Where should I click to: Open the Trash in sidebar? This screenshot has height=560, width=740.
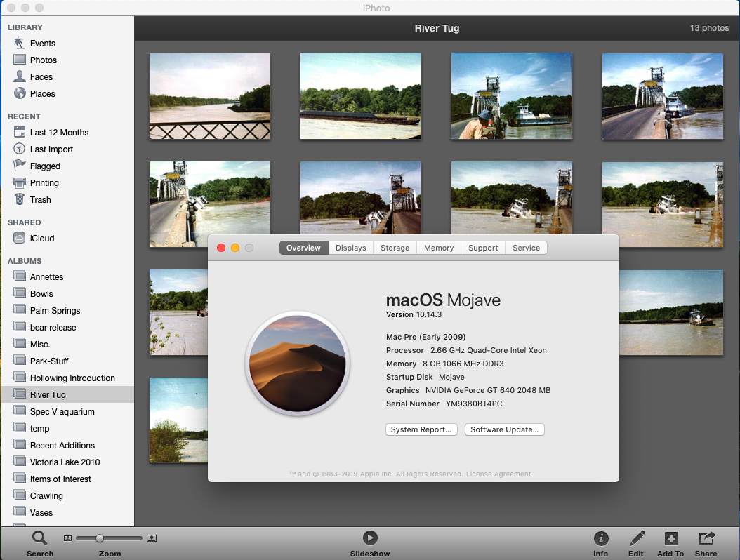40,199
